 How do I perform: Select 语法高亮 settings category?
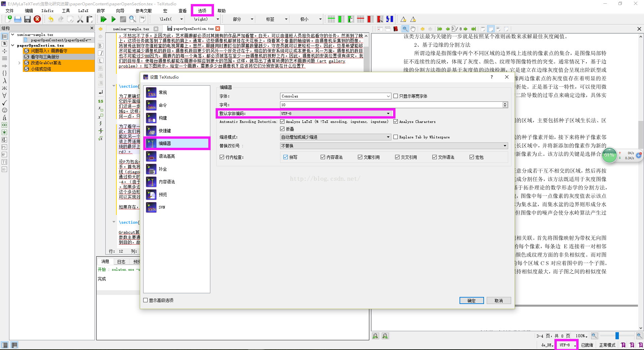coord(177,156)
